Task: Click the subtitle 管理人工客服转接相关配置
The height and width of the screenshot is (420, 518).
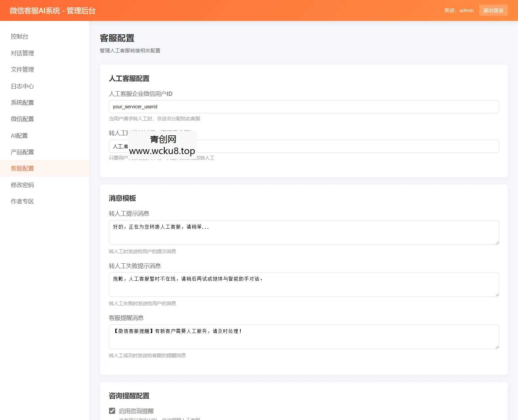Action: click(130, 50)
